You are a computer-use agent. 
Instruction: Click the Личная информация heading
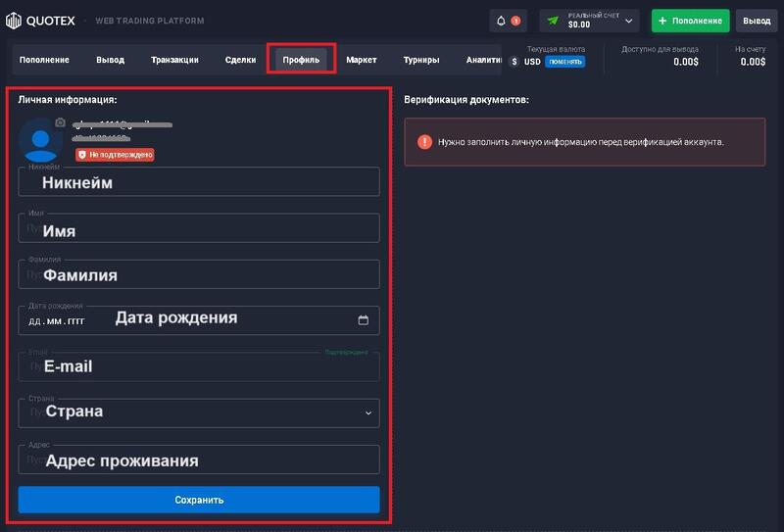68,100
